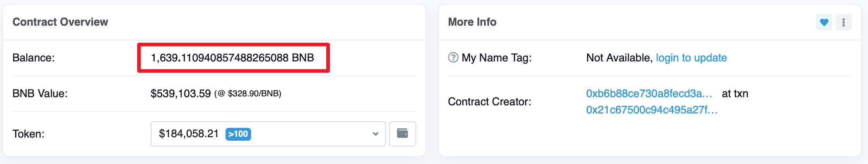This screenshot has width=868, height=164.
Task: Click the @ $328.90/BNB price text
Action: pyautogui.click(x=248, y=94)
